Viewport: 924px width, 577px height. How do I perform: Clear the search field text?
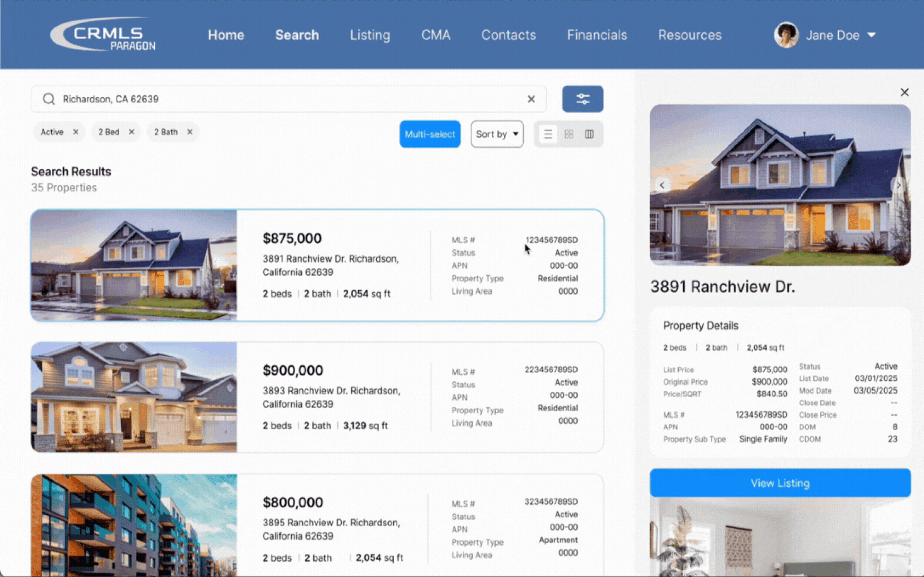tap(531, 99)
